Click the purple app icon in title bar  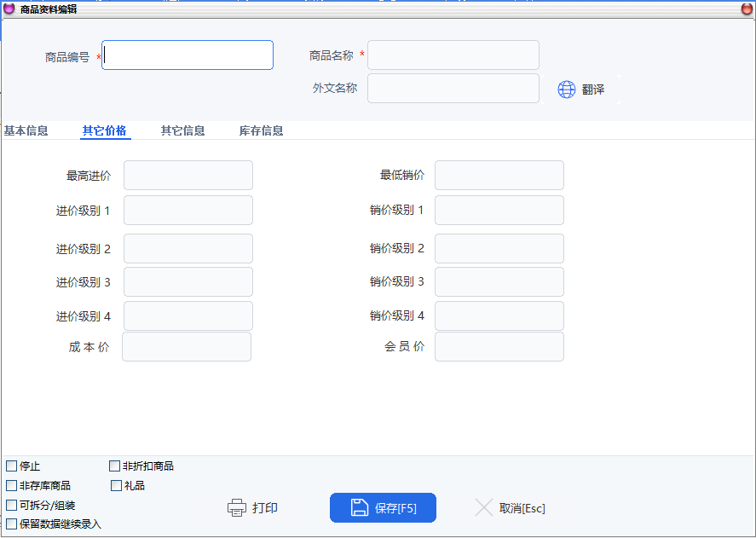click(x=9, y=9)
